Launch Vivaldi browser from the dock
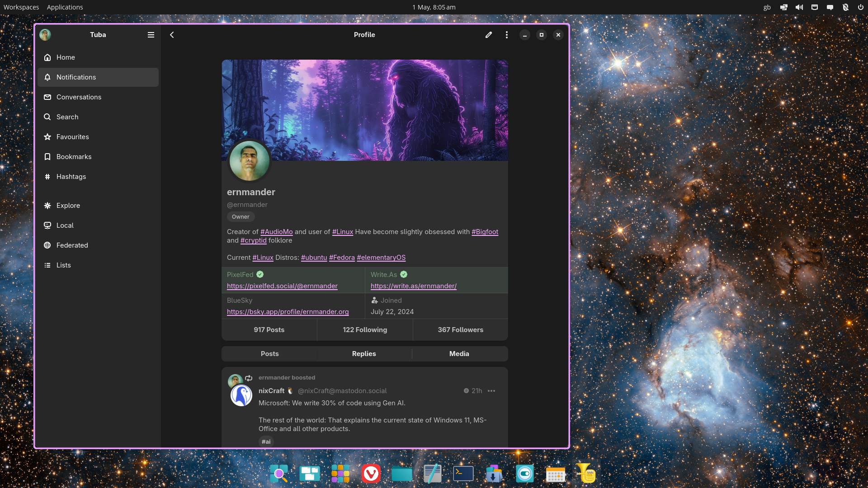The image size is (868, 488). pyautogui.click(x=371, y=474)
